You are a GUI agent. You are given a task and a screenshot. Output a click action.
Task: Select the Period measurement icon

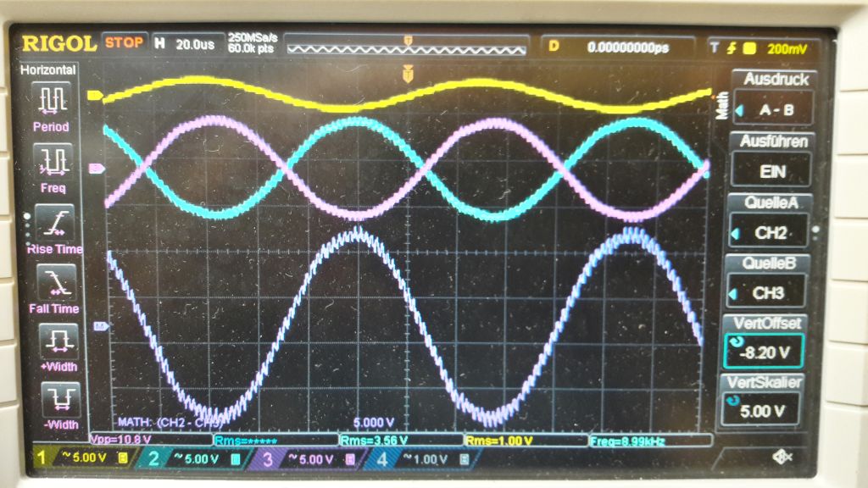(x=53, y=102)
